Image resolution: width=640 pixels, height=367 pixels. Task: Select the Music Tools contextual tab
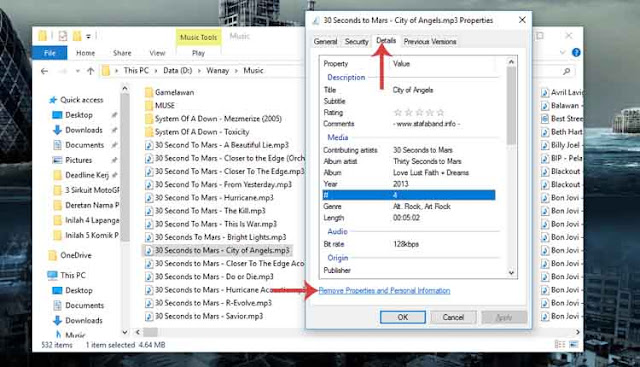click(x=198, y=37)
